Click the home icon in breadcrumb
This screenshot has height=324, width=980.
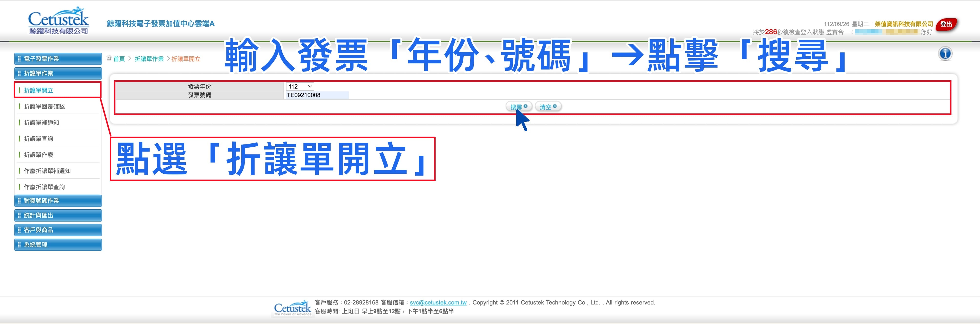click(109, 58)
